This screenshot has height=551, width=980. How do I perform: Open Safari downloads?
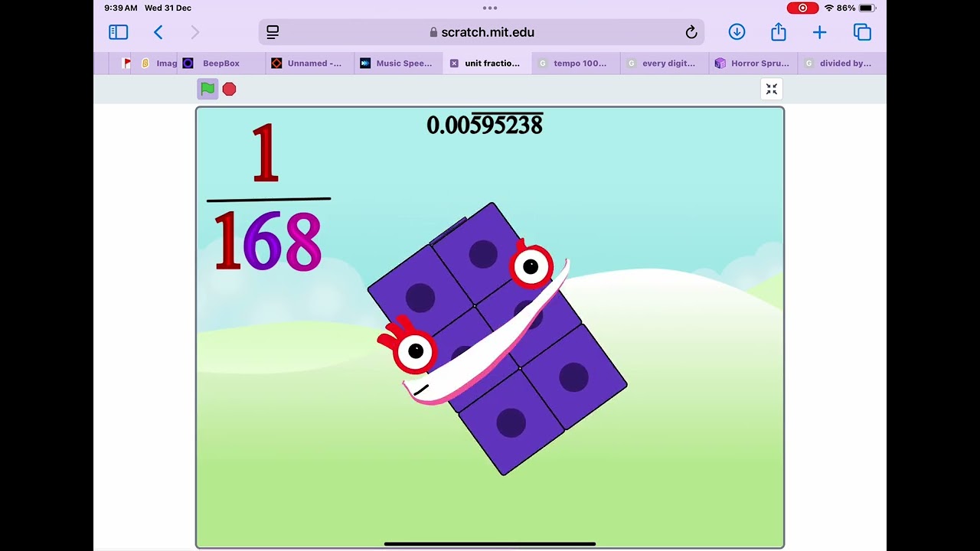point(737,32)
